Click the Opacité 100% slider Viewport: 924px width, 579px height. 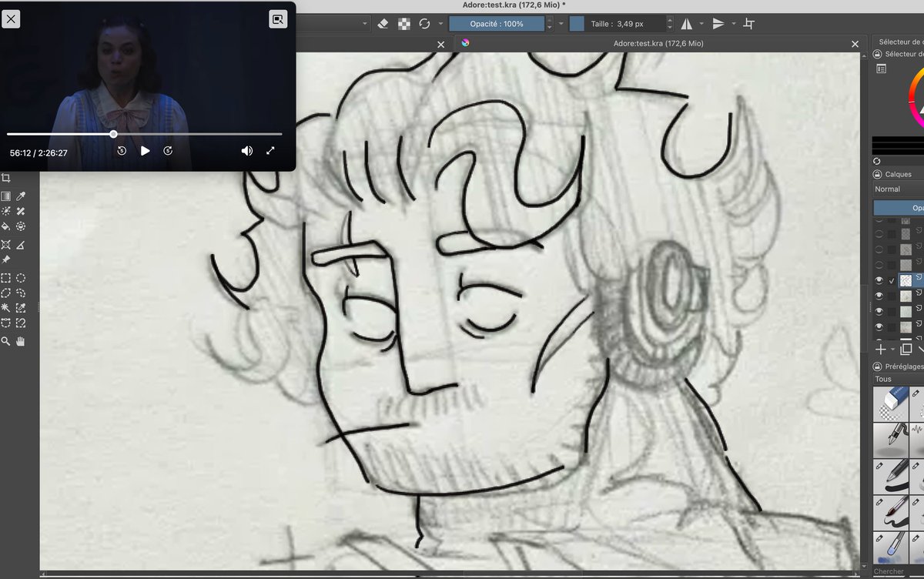(x=497, y=24)
